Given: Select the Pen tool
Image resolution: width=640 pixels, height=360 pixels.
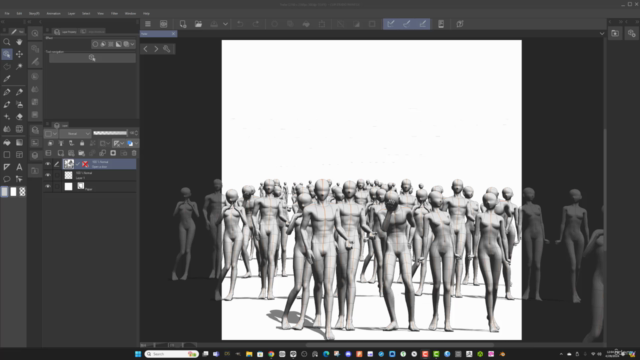Looking at the screenshot, I should pyautogui.click(x=7, y=92).
